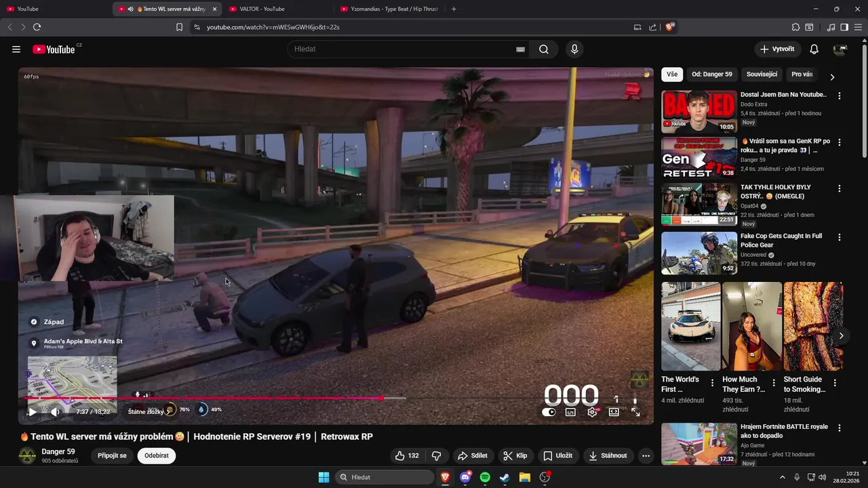Play the video with the play button
The height and width of the screenshot is (488, 868).
(x=32, y=412)
